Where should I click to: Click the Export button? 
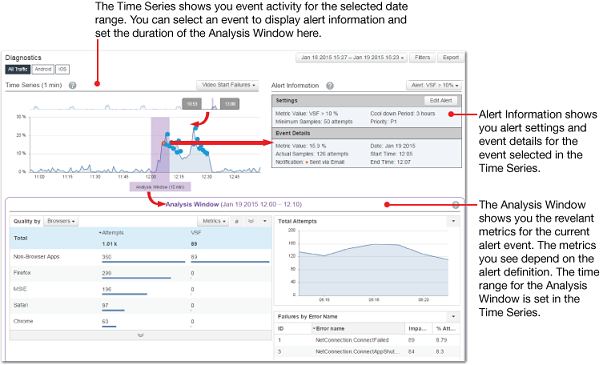[450, 58]
